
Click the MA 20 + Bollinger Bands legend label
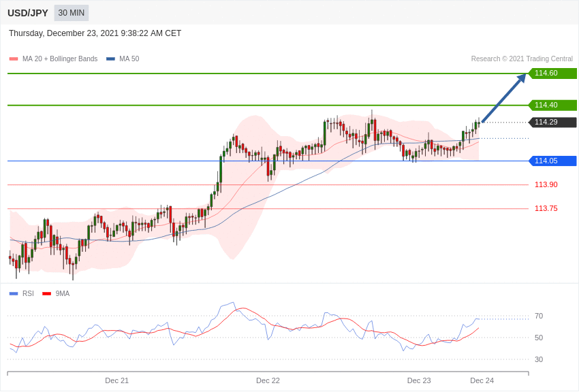point(60,59)
